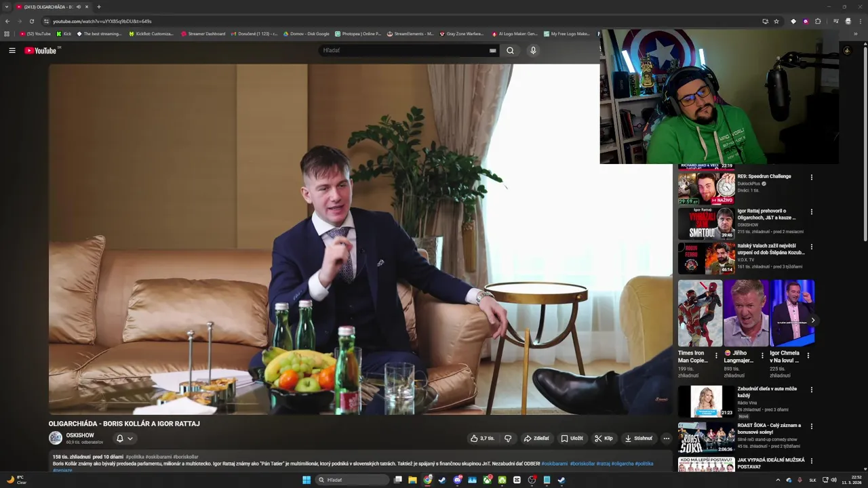Create a clip using Klip button
Viewport: 868px width, 488px height.
pos(604,439)
